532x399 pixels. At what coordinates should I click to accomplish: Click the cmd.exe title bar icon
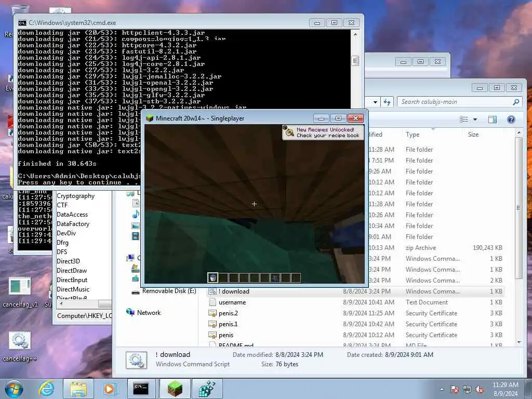22,23
